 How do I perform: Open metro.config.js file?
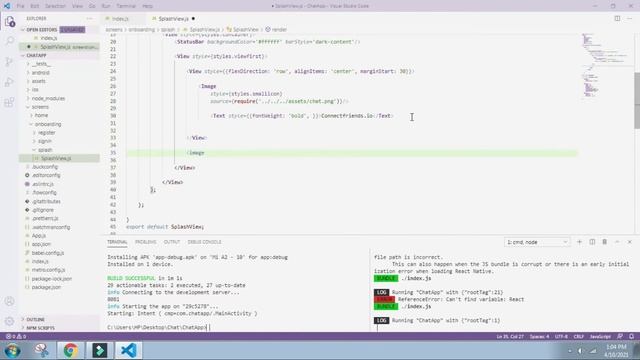coord(48,270)
